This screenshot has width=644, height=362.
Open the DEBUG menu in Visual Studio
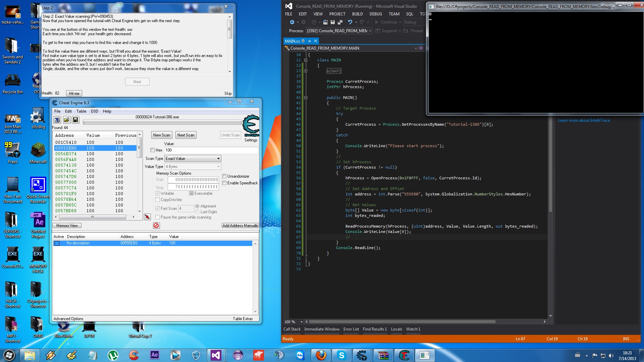[x=375, y=14]
